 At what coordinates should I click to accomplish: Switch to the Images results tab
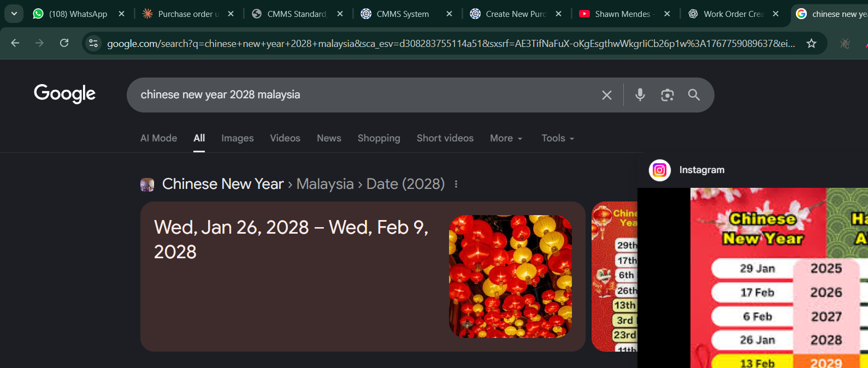click(x=237, y=138)
